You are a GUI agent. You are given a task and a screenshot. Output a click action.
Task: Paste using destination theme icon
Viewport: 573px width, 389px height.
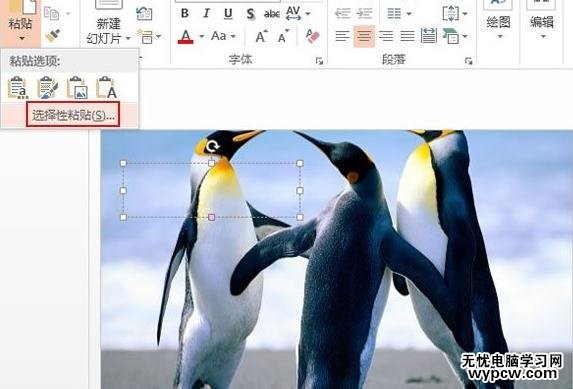[18, 87]
